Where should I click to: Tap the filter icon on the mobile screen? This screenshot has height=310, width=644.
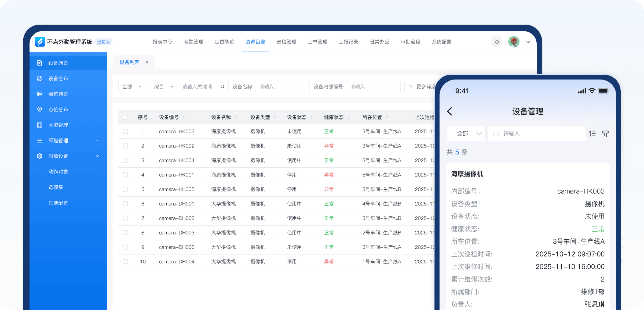click(605, 134)
